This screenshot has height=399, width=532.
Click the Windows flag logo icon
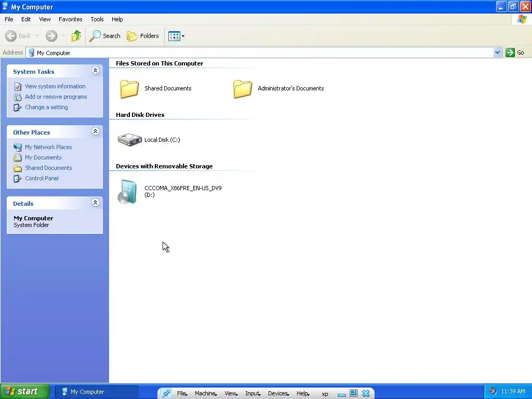(522, 19)
